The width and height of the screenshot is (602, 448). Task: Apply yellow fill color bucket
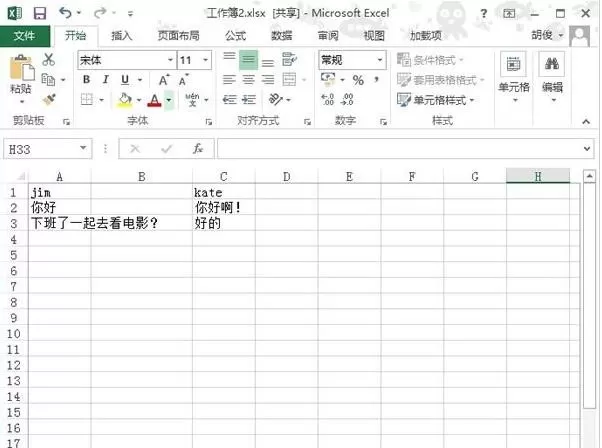click(125, 100)
